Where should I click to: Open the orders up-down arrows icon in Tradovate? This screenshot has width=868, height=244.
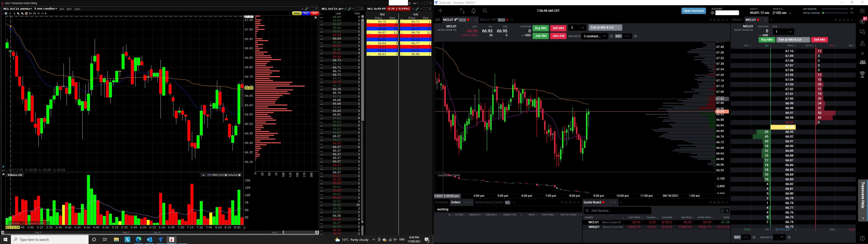[462, 11]
